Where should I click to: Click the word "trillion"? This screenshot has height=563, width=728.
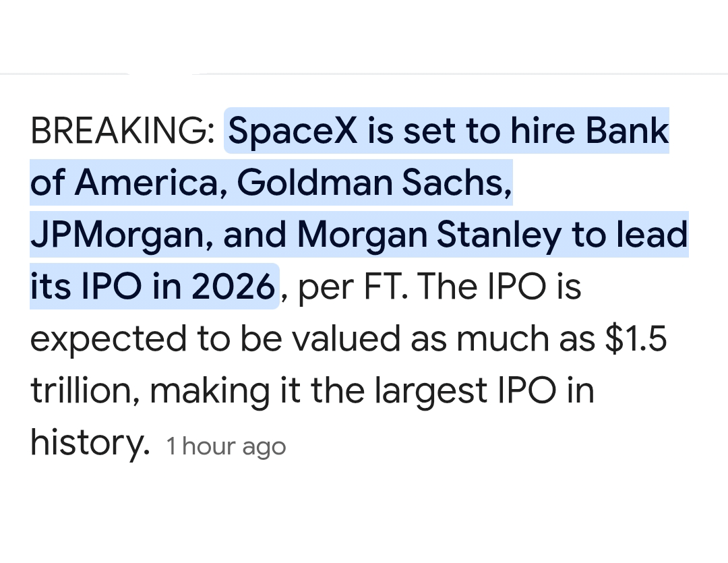(84, 391)
